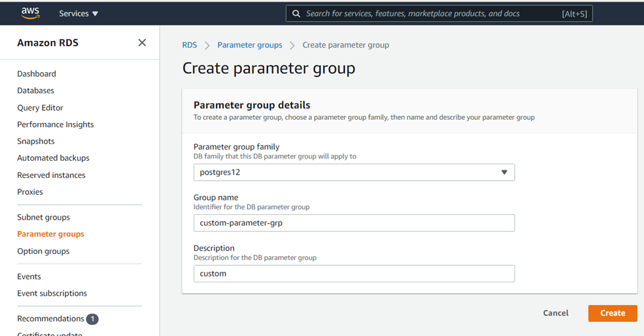The image size is (644, 336).
Task: Click the postgres12 dropdown arrow
Action: (504, 172)
